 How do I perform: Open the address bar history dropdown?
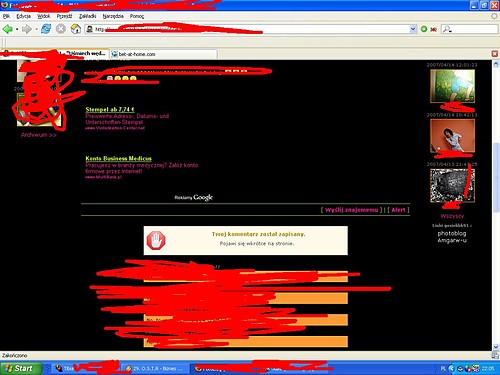pos(413,29)
